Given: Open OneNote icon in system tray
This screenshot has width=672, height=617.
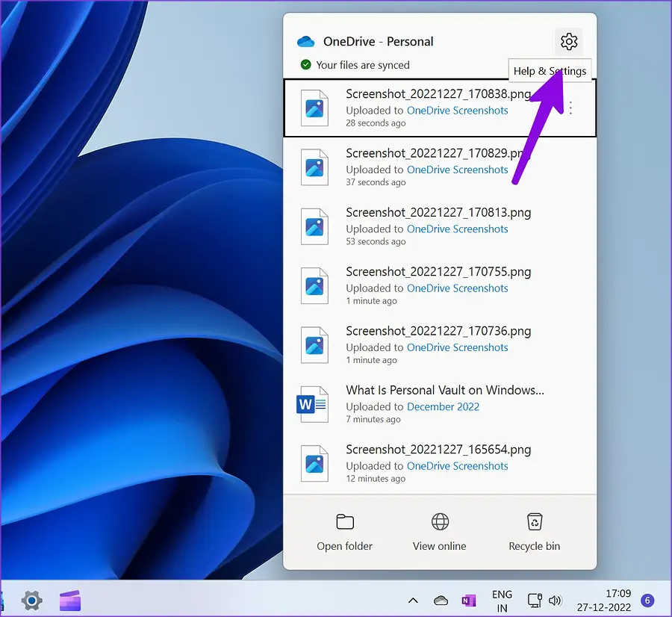Looking at the screenshot, I should tap(469, 601).
